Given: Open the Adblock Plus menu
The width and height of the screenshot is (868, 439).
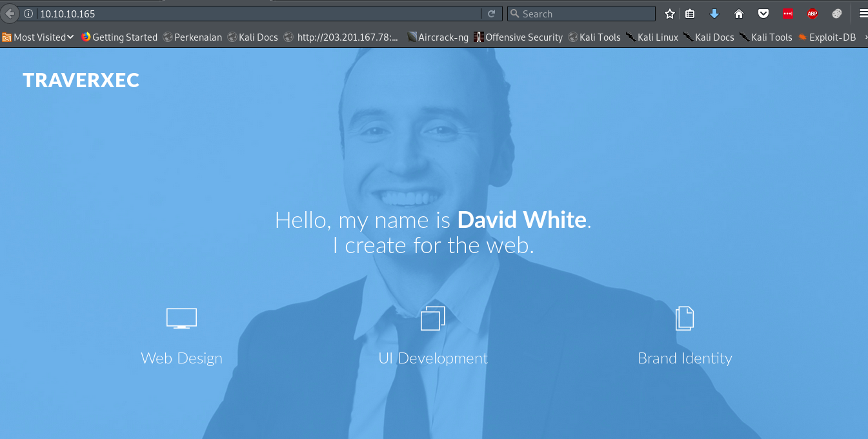Looking at the screenshot, I should pyautogui.click(x=812, y=14).
